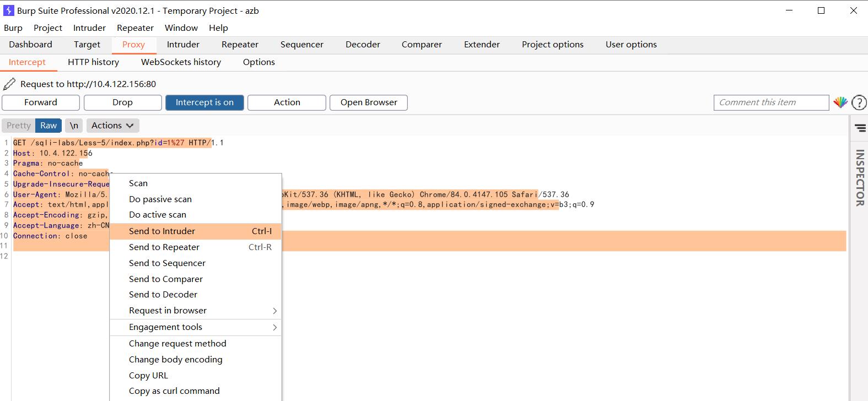Switch to the Intruder tool tab
Screen dimensions: 868x401
pyautogui.click(x=183, y=45)
